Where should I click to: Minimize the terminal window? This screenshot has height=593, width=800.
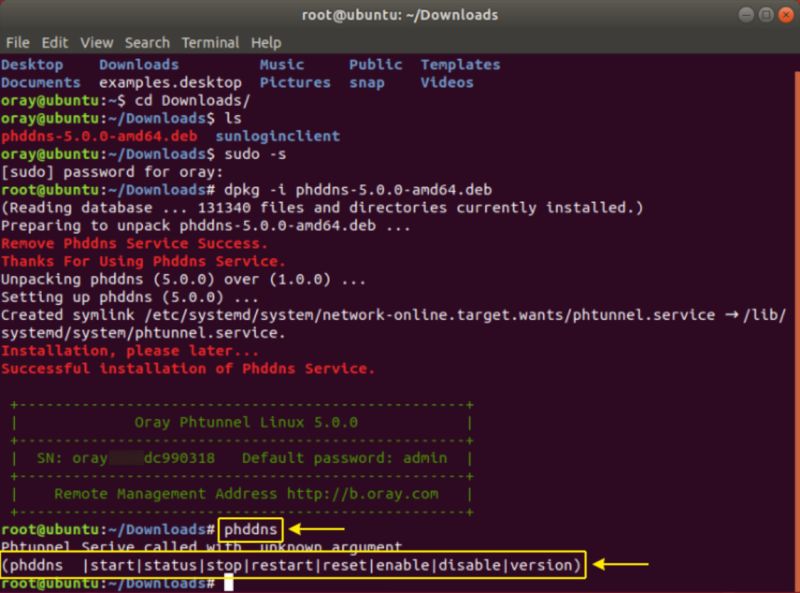pyautogui.click(x=747, y=15)
